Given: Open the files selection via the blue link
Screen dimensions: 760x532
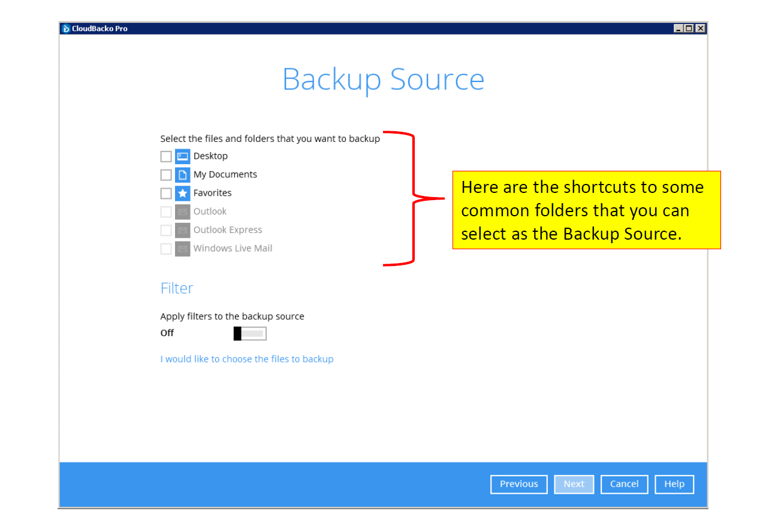Looking at the screenshot, I should pos(247,359).
